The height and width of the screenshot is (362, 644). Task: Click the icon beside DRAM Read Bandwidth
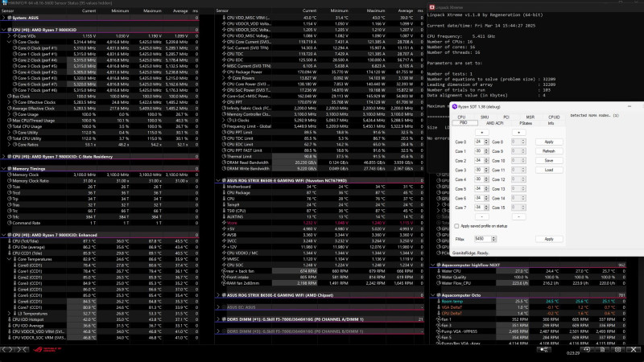(x=224, y=162)
